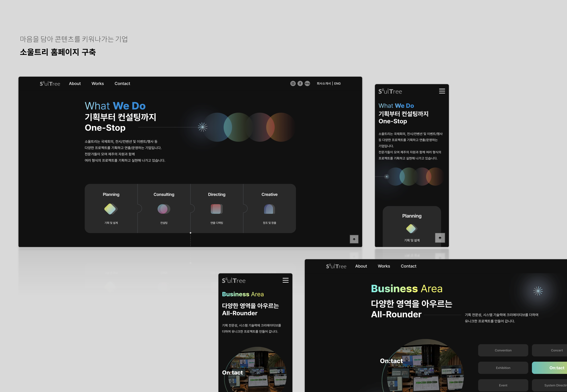Click scroll-to-top arrow on desktop mockup

coord(354,239)
